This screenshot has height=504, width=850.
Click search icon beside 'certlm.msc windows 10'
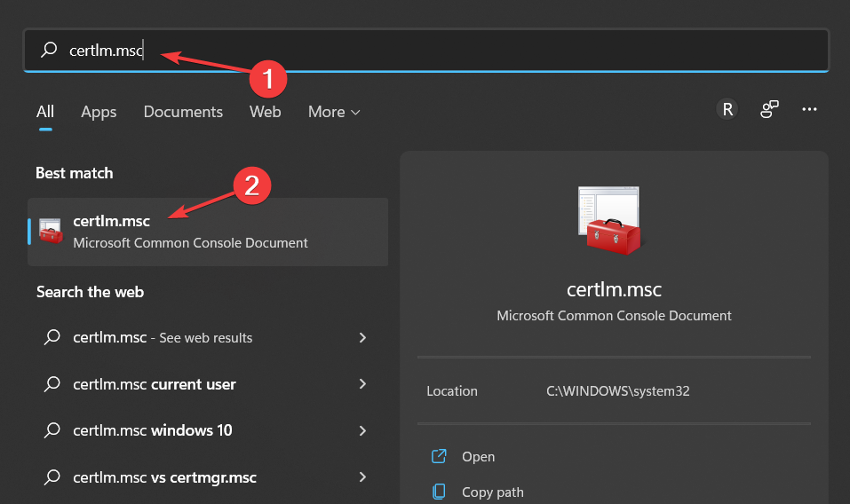52,430
